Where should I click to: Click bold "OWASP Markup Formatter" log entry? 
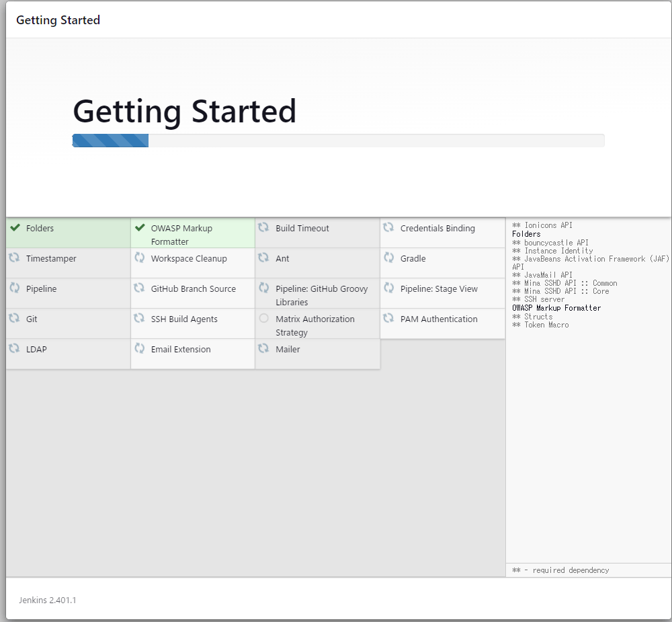pos(556,308)
